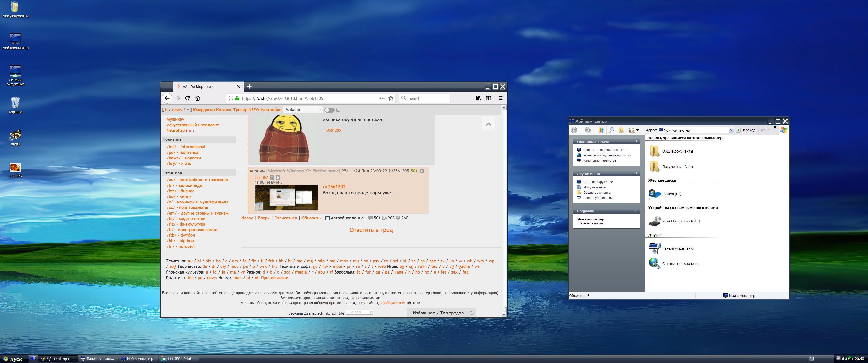
Task: Open the Explorer views dropdown arrow
Action: point(638,130)
